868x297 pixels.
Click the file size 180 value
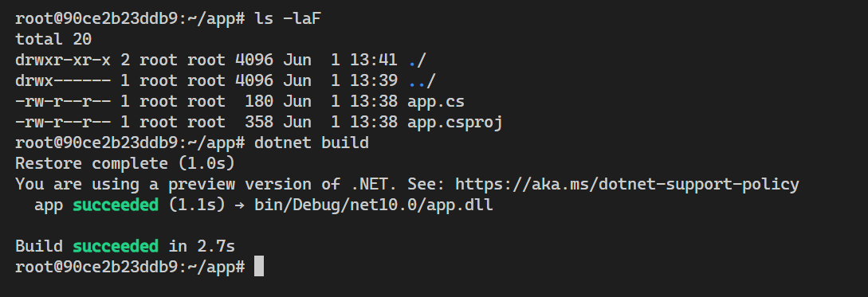pyautogui.click(x=259, y=102)
